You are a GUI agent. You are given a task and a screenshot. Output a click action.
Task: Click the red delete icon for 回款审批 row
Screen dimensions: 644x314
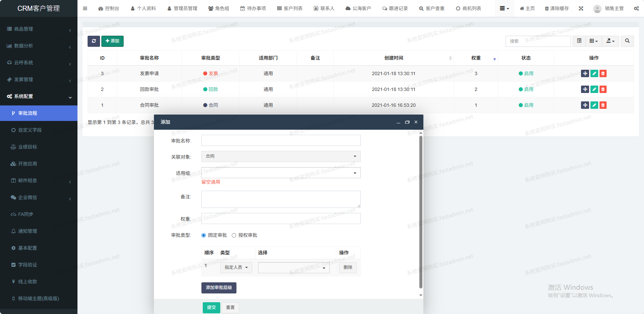pos(603,89)
